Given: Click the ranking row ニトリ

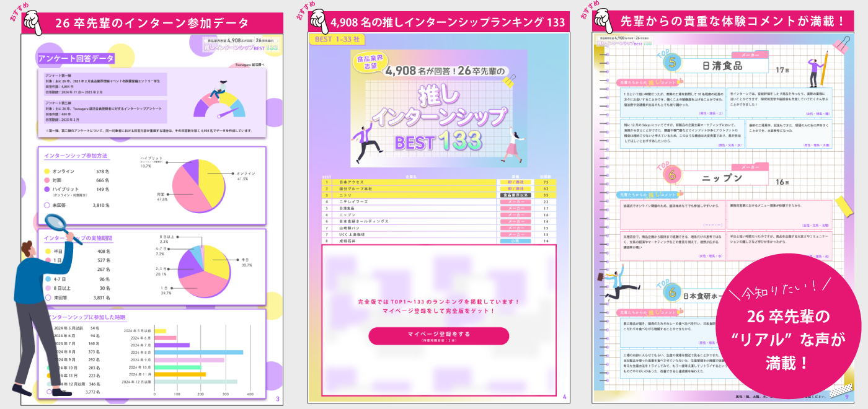Looking at the screenshot, I should [x=439, y=195].
